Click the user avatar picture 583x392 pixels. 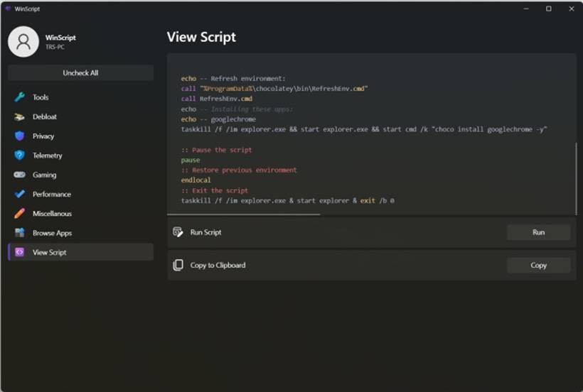pyautogui.click(x=23, y=42)
